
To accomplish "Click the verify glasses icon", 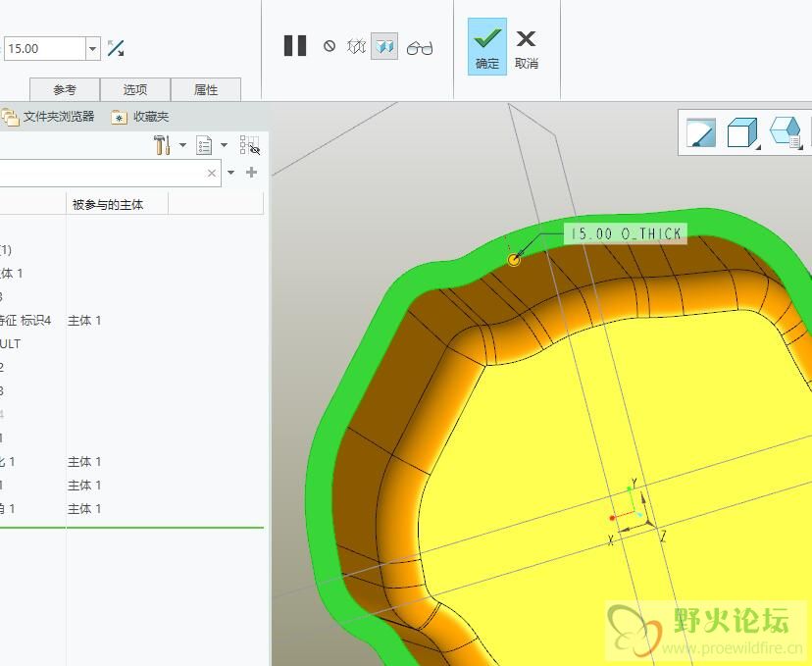I will [x=420, y=48].
